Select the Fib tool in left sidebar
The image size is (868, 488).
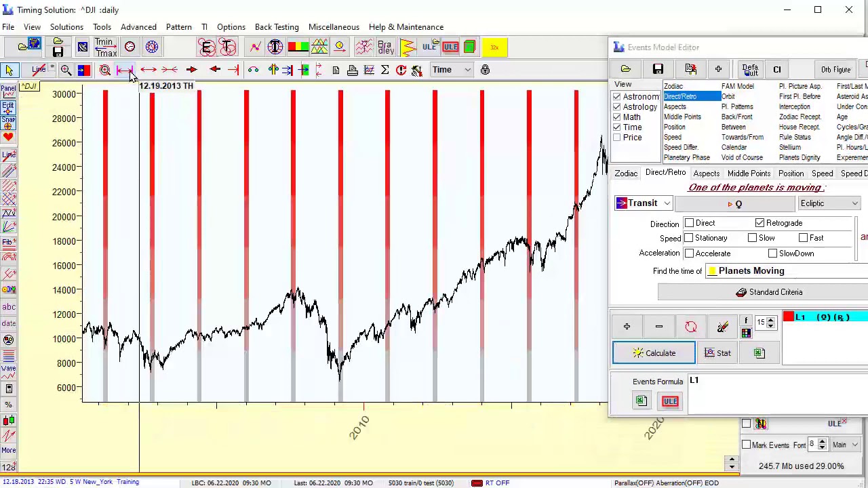8,242
